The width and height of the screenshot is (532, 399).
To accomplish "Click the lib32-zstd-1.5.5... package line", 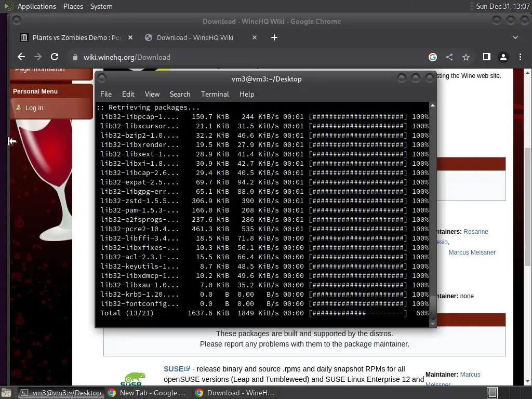I will click(264, 201).
